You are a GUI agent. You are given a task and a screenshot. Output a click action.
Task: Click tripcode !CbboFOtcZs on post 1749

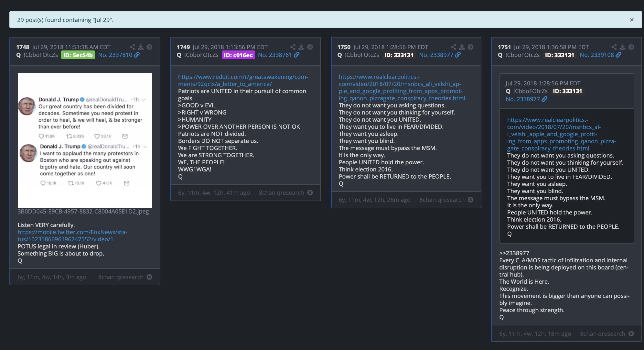(201, 55)
